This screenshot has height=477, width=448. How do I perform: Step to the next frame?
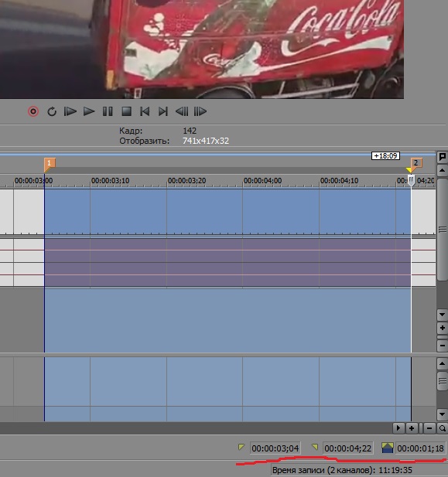coord(200,111)
